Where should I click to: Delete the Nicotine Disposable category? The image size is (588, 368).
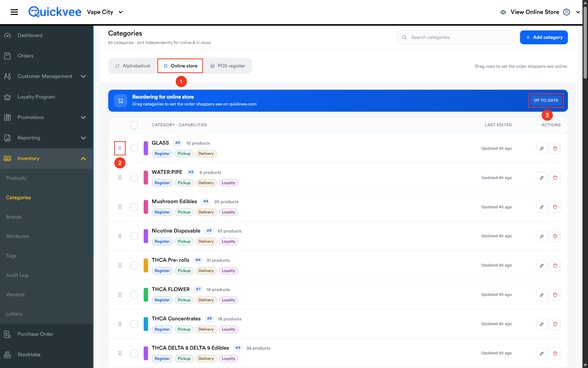(555, 236)
